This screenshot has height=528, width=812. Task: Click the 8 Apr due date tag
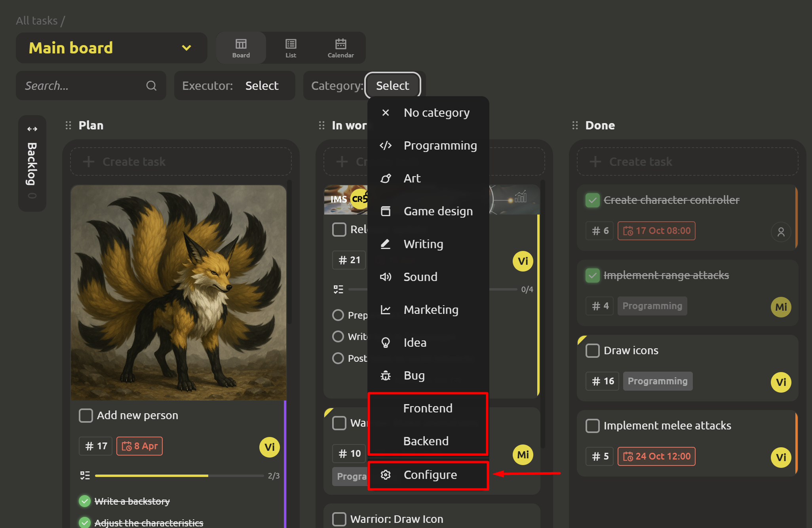pos(139,446)
